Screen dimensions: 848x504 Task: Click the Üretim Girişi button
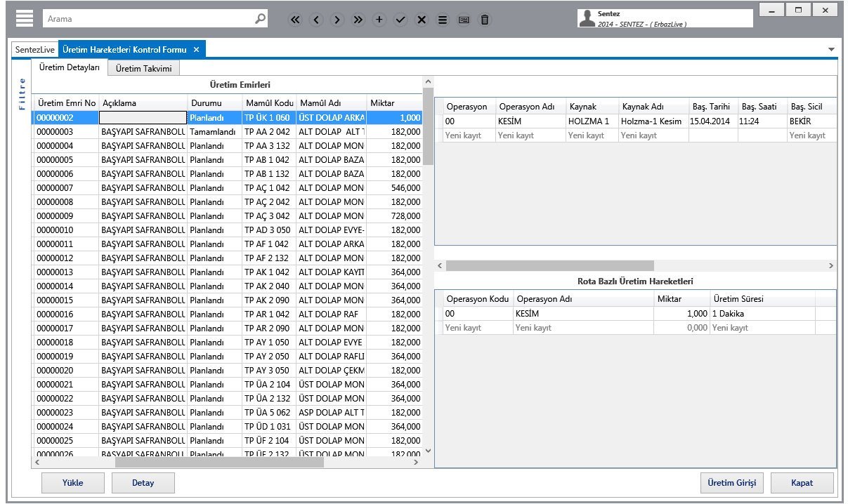tap(731, 483)
